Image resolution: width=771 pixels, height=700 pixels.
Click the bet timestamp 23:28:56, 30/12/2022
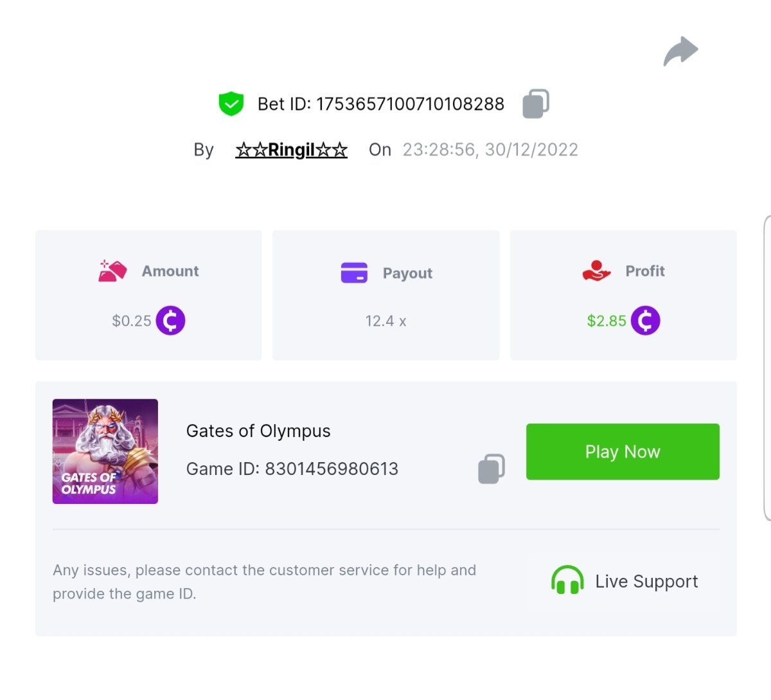coord(490,150)
